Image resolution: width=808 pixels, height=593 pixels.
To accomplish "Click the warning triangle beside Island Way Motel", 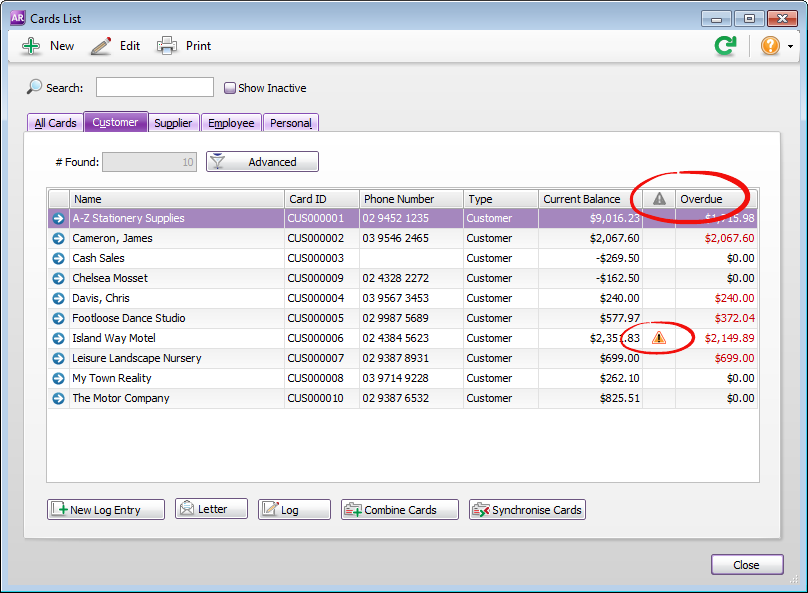I will pyautogui.click(x=658, y=338).
